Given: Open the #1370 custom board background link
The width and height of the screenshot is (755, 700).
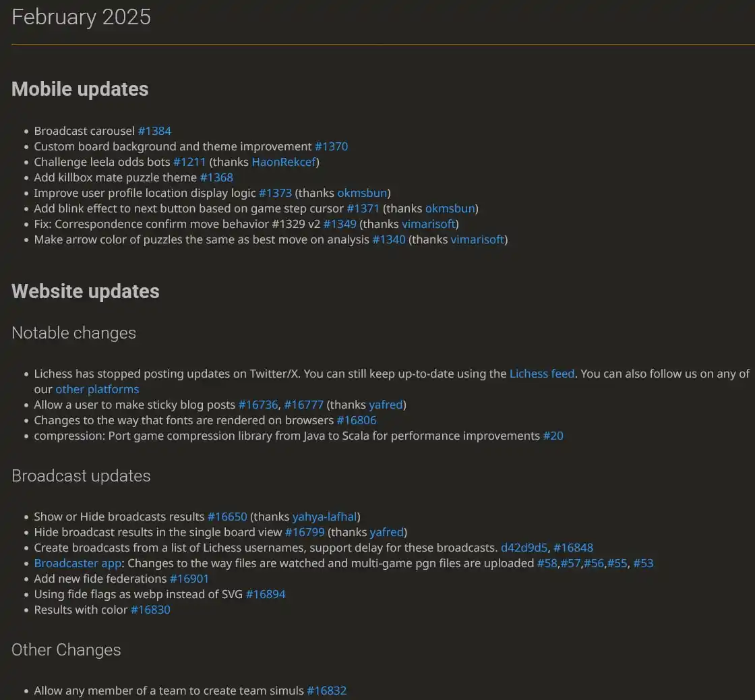Looking at the screenshot, I should [331, 146].
